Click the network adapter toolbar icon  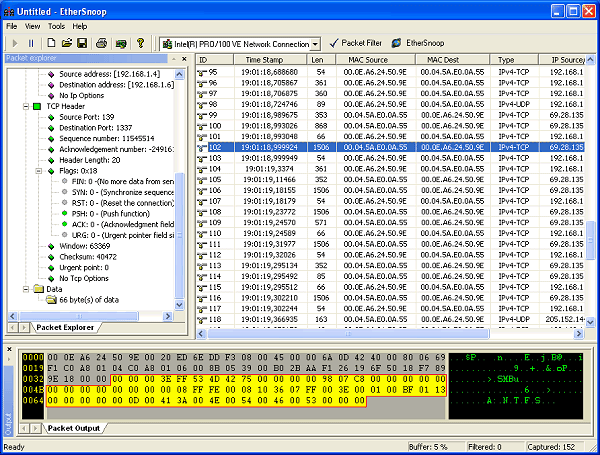click(x=121, y=44)
